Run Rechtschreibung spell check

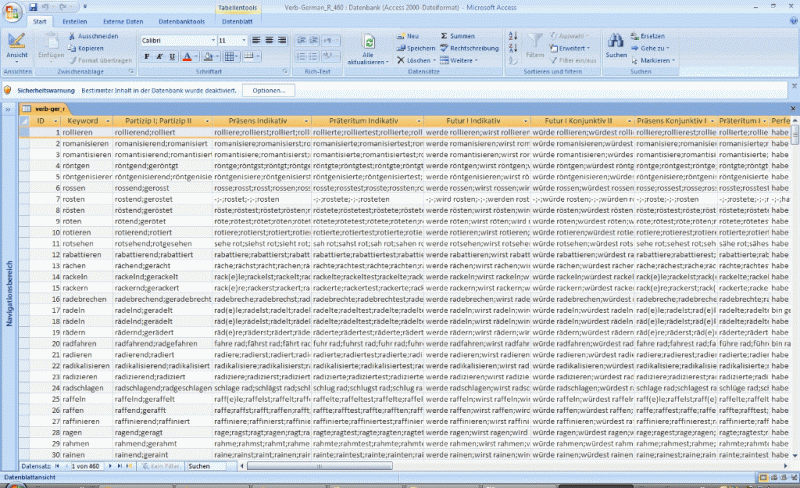469,48
